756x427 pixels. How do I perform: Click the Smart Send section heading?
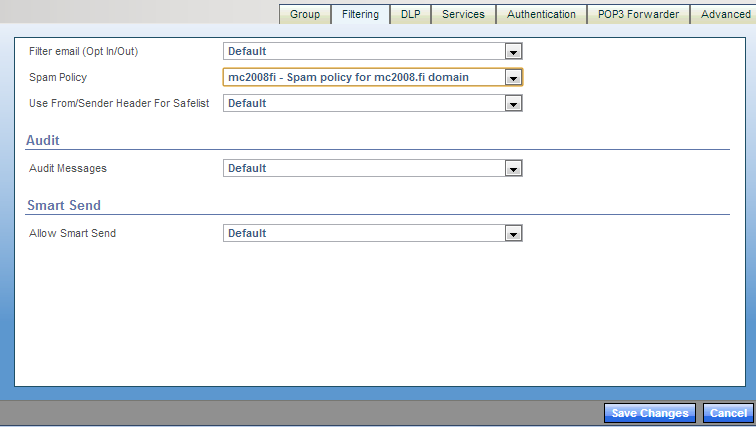[x=64, y=205]
